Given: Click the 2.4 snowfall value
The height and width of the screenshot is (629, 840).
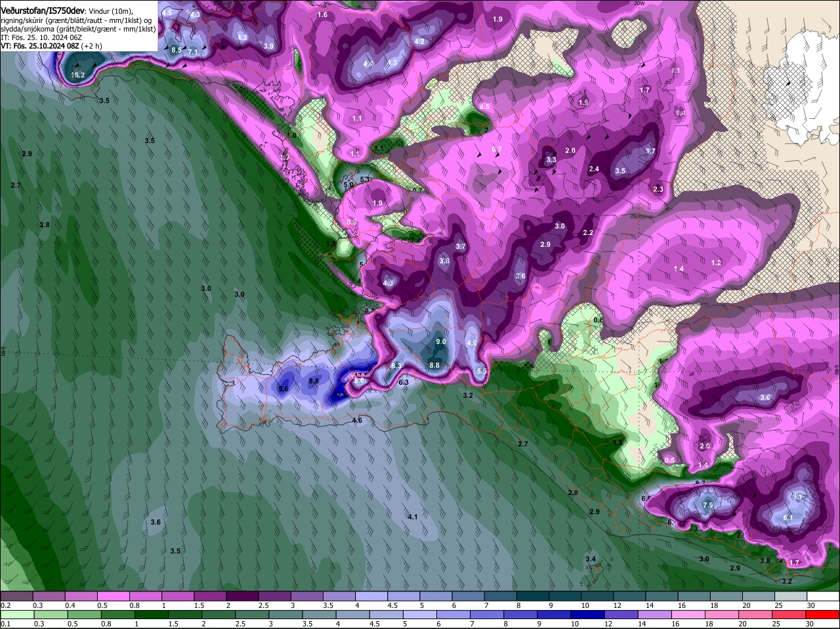Looking at the screenshot, I should click(594, 169).
